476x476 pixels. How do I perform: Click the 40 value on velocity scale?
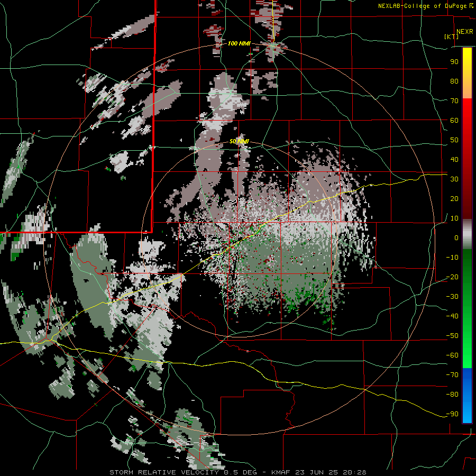coord(454,160)
